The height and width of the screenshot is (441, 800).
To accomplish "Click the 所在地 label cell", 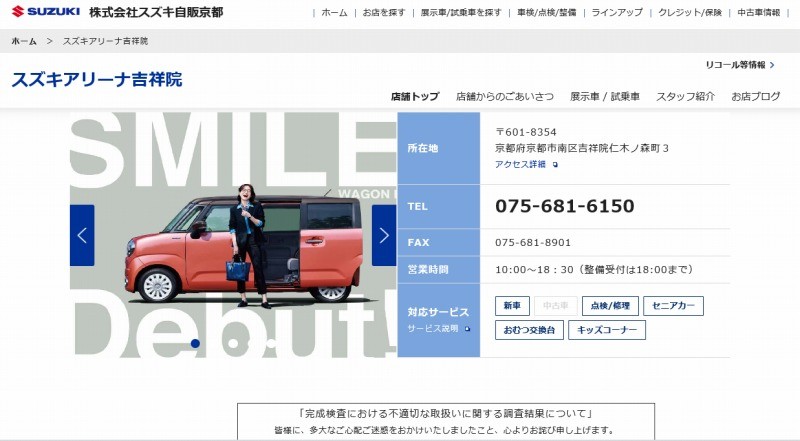I will click(439, 149).
